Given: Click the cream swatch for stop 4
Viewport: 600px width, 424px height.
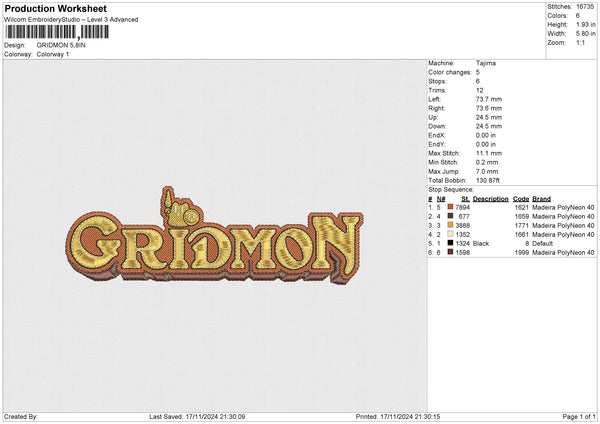Looking at the screenshot, I should (x=451, y=234).
